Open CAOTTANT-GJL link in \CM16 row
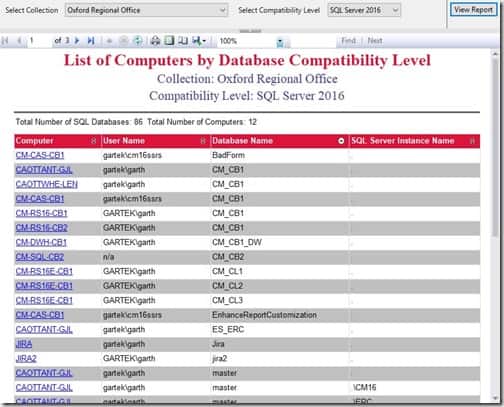Screen dimensions: 504x407 (44, 388)
